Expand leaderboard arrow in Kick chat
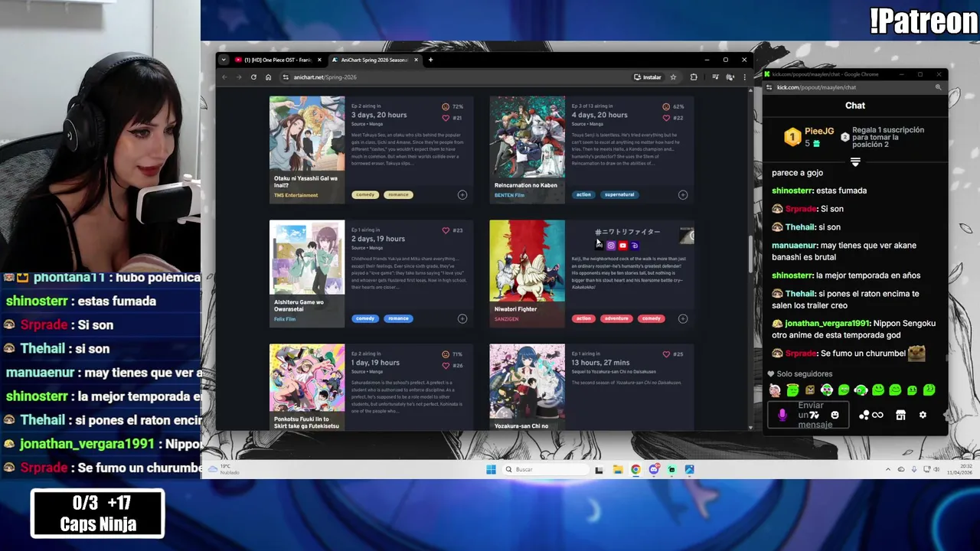The width and height of the screenshot is (980, 551). pos(855,162)
